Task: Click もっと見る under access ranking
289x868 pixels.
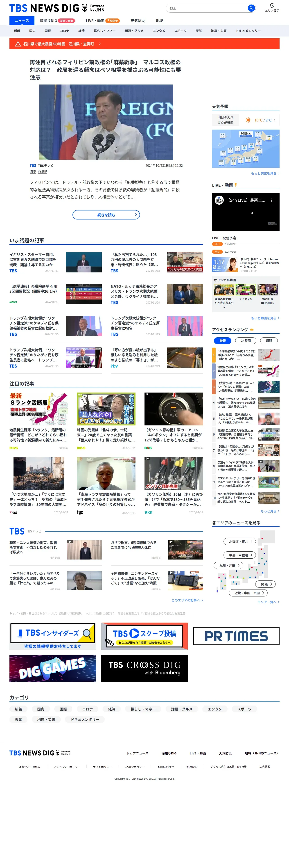Action: click(270, 511)
